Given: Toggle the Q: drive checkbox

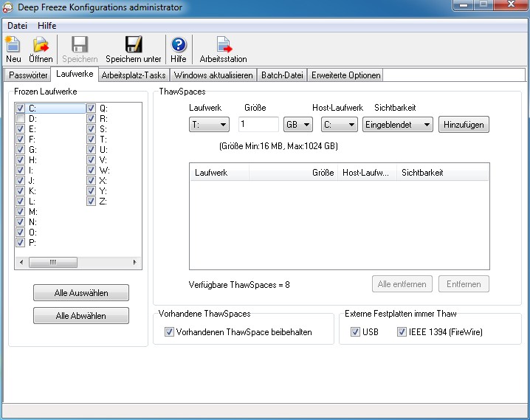Looking at the screenshot, I should 91,108.
